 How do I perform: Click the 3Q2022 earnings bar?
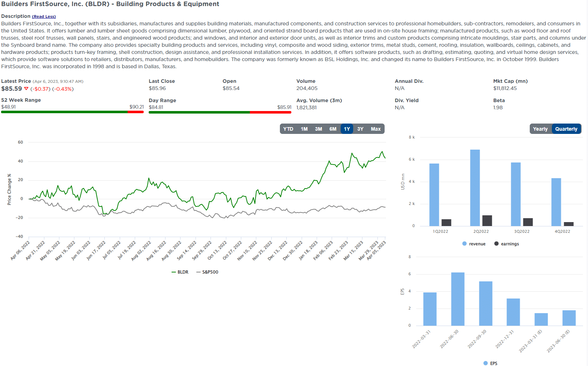tap(528, 222)
